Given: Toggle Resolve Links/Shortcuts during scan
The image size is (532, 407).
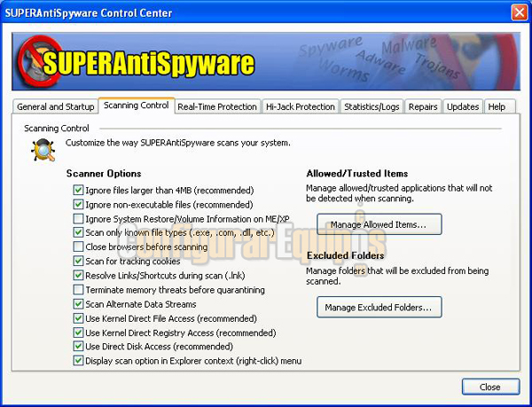Looking at the screenshot, I should pyautogui.click(x=78, y=275).
